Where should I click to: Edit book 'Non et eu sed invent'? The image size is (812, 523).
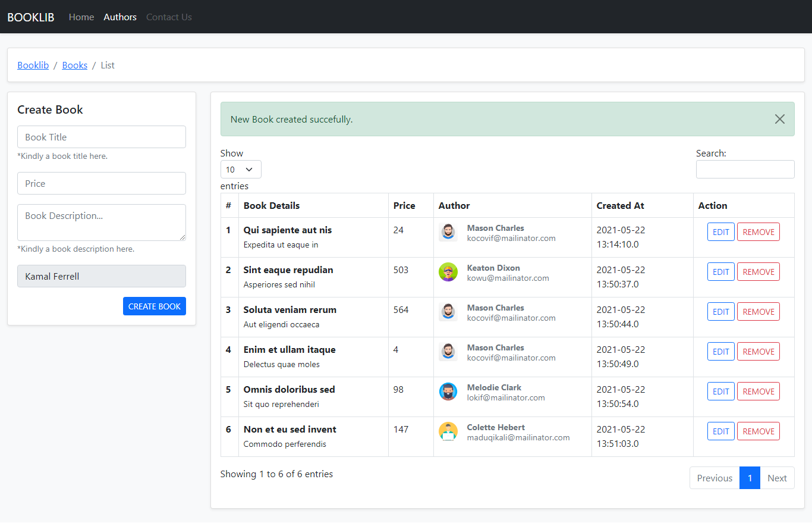(721, 431)
